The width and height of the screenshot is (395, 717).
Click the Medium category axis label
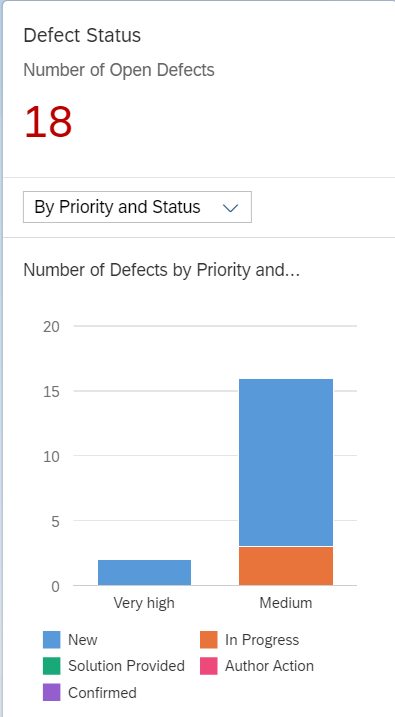point(286,603)
